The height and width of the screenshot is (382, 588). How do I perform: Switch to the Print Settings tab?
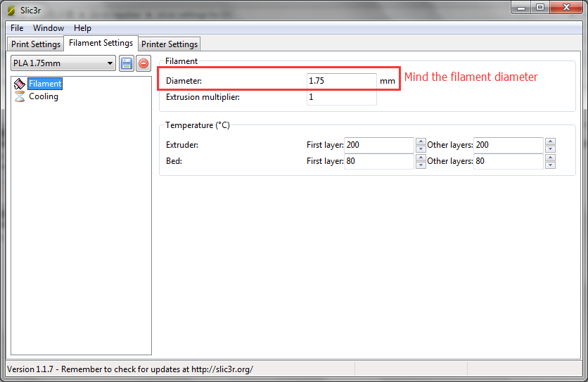(36, 44)
